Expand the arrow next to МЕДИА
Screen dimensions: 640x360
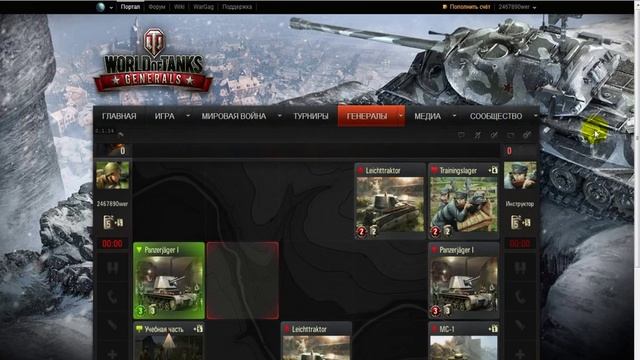point(454,116)
